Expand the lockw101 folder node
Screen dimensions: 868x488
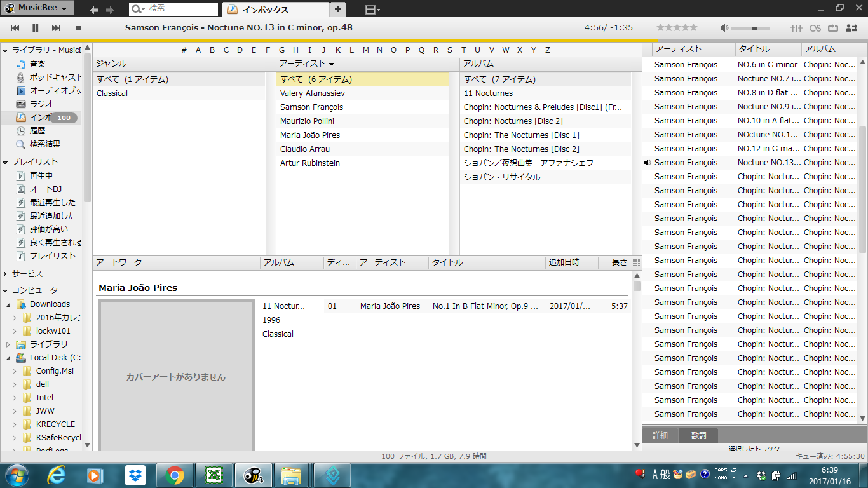(x=15, y=331)
